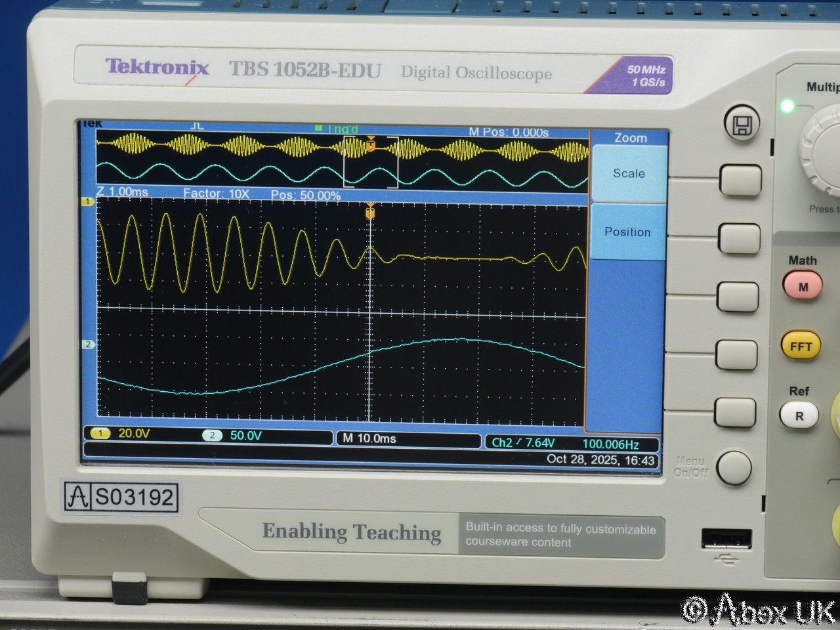Click the M 10.0ms timebase readout
840x630 pixels.
click(369, 438)
